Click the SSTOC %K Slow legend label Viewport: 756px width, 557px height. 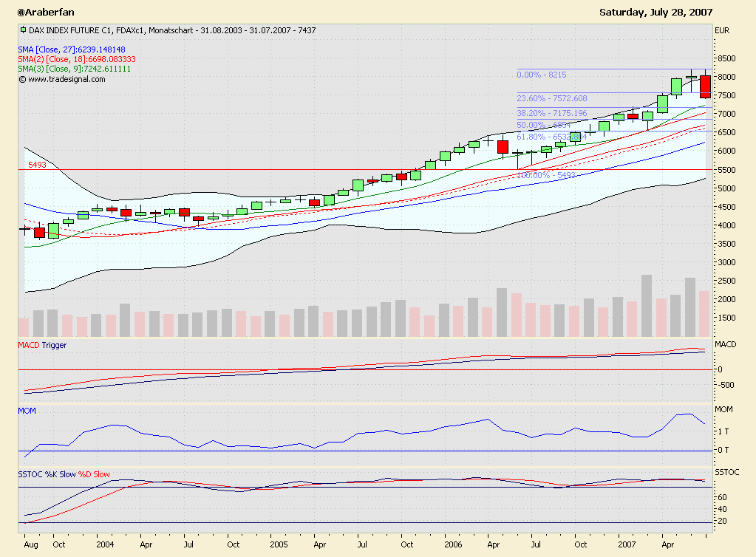pyautogui.click(x=47, y=474)
